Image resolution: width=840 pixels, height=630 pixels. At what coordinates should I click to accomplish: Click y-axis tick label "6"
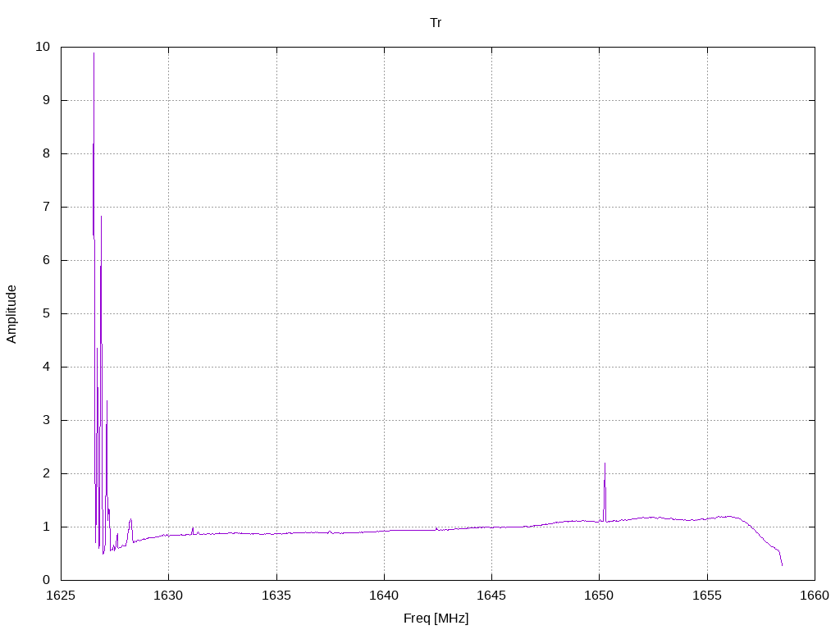click(x=47, y=260)
